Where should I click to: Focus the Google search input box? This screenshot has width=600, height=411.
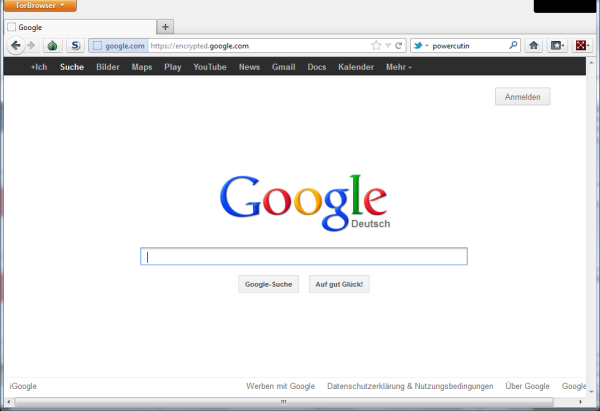[x=304, y=256]
